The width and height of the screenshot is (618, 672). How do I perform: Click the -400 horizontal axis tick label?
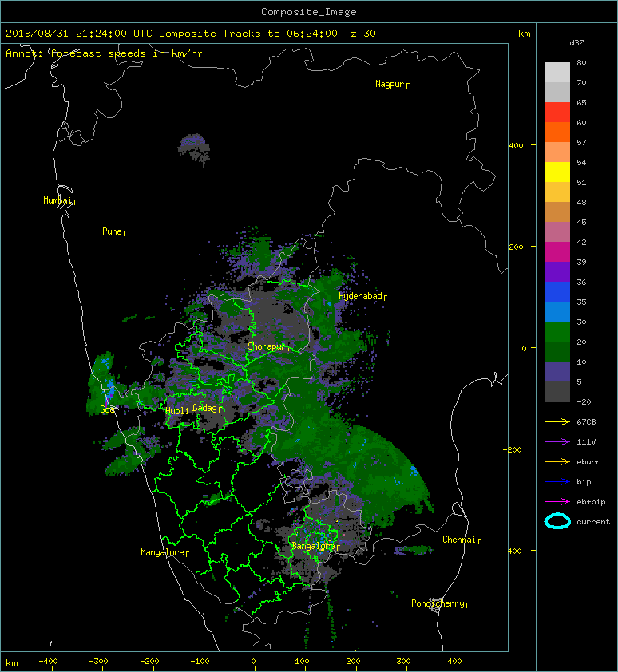pyautogui.click(x=48, y=662)
